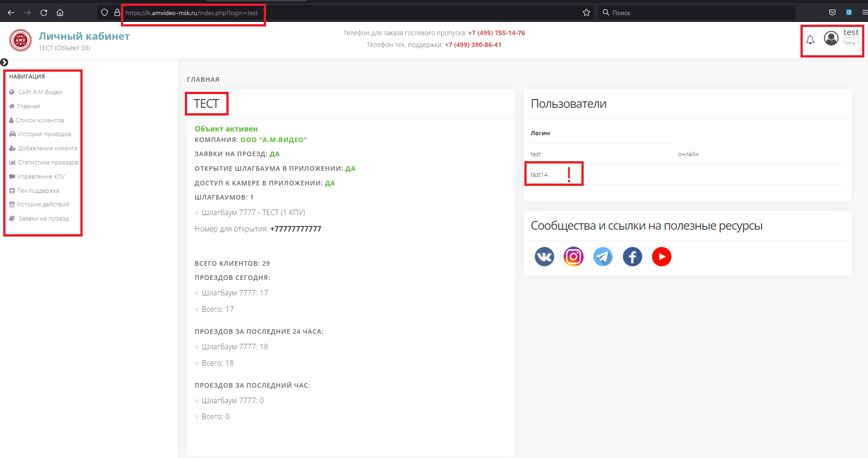
Task: Open VK community icon
Action: (x=544, y=257)
